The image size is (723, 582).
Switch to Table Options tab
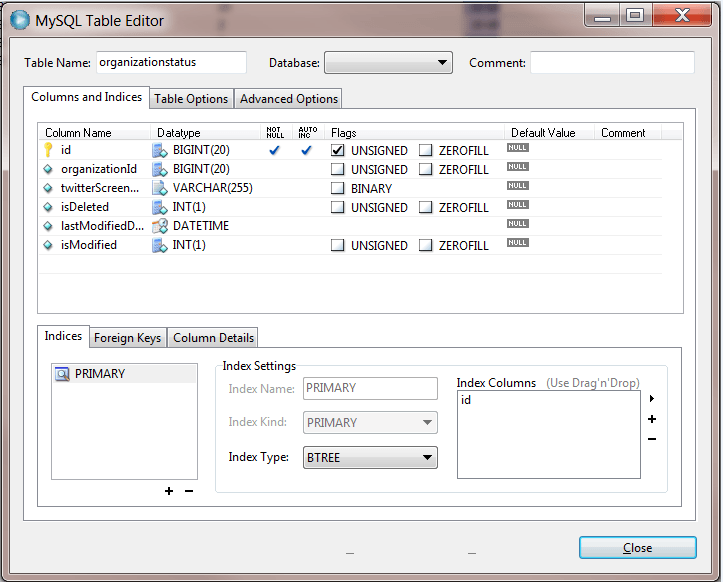191,99
